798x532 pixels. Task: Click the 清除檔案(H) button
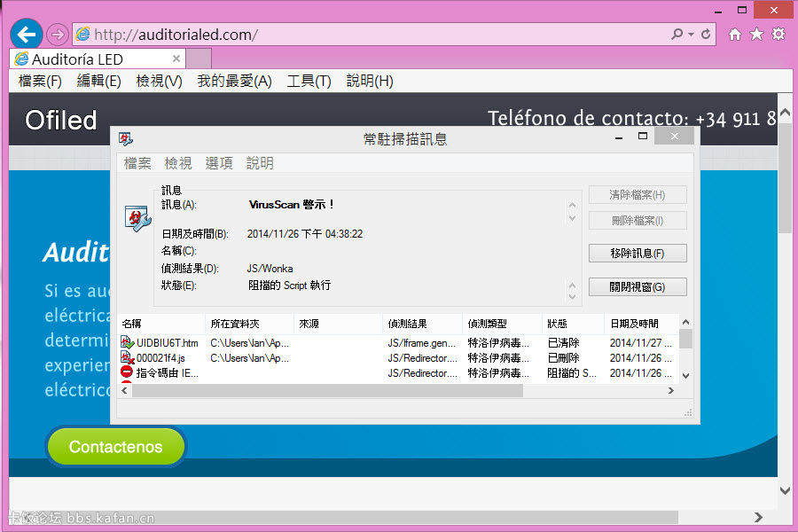pyautogui.click(x=638, y=194)
